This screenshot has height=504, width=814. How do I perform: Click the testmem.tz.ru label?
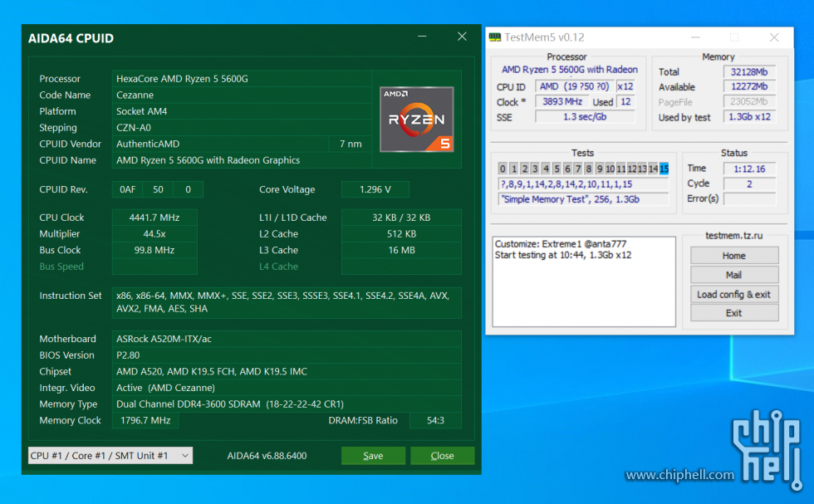[x=733, y=235]
